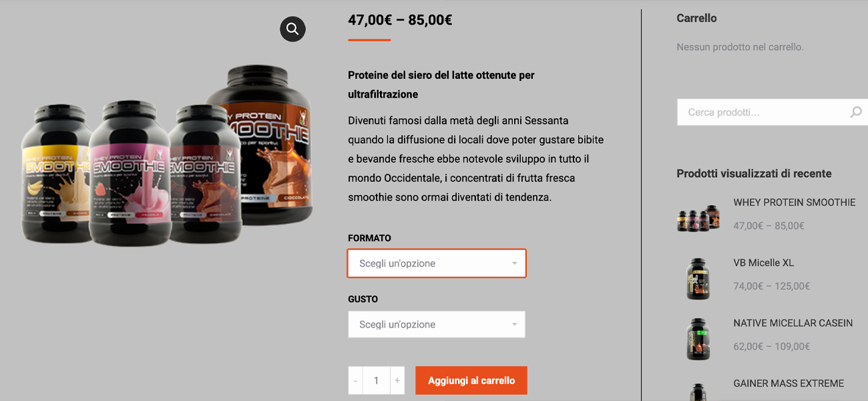Click the search icon in product search box

tap(855, 112)
